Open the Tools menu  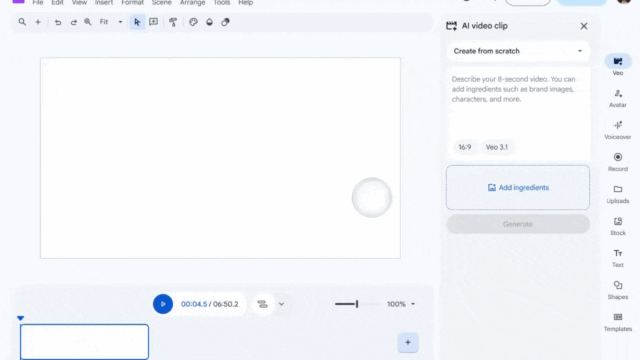click(222, 2)
